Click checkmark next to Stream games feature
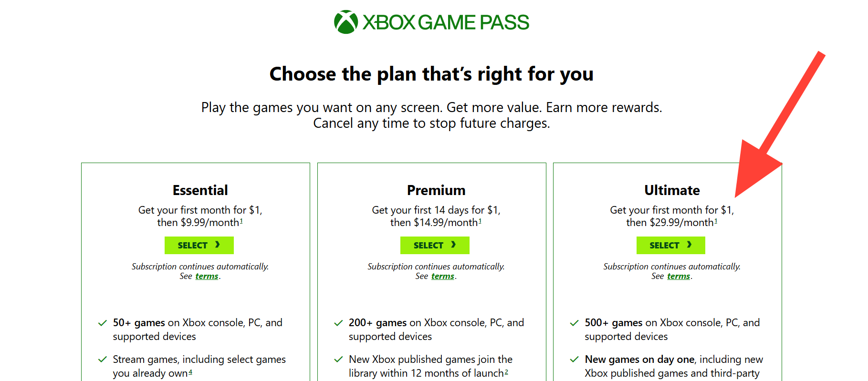 102,360
